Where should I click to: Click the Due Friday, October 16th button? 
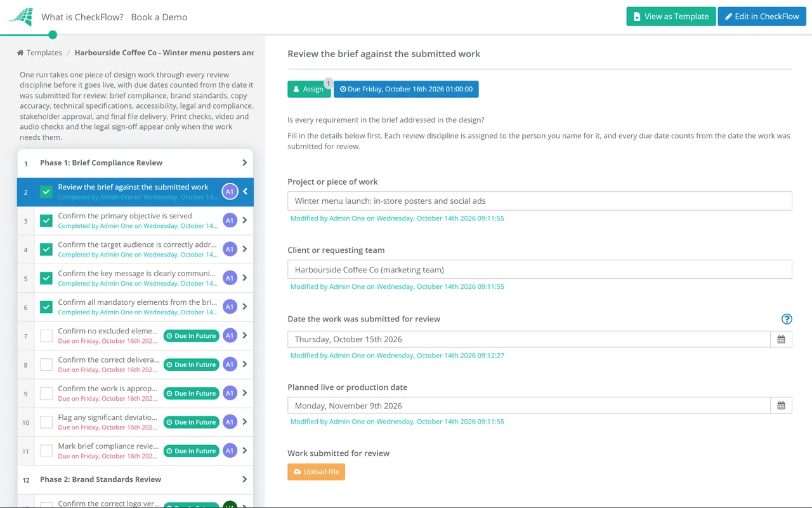tap(406, 89)
